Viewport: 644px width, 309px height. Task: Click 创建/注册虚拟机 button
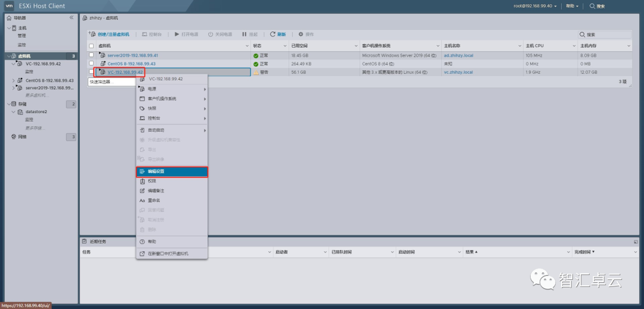pyautogui.click(x=109, y=35)
